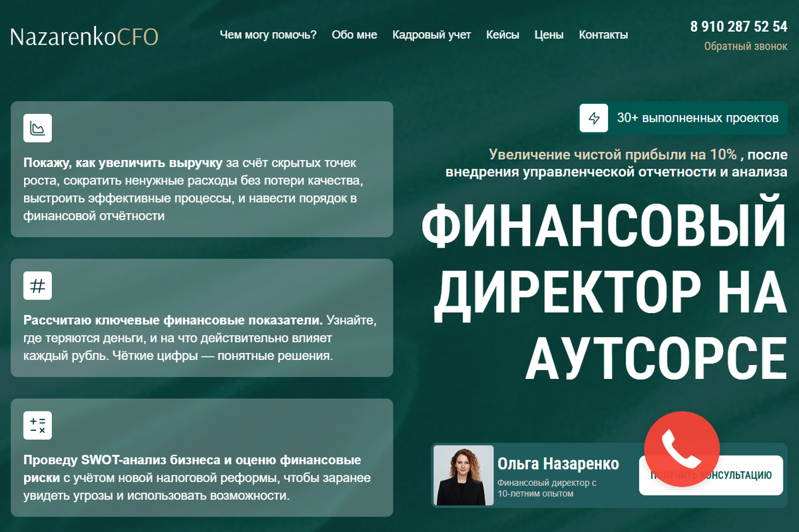Click "Увеличение чистой прибыли на 10%" text
The image size is (799, 532).
(613, 154)
